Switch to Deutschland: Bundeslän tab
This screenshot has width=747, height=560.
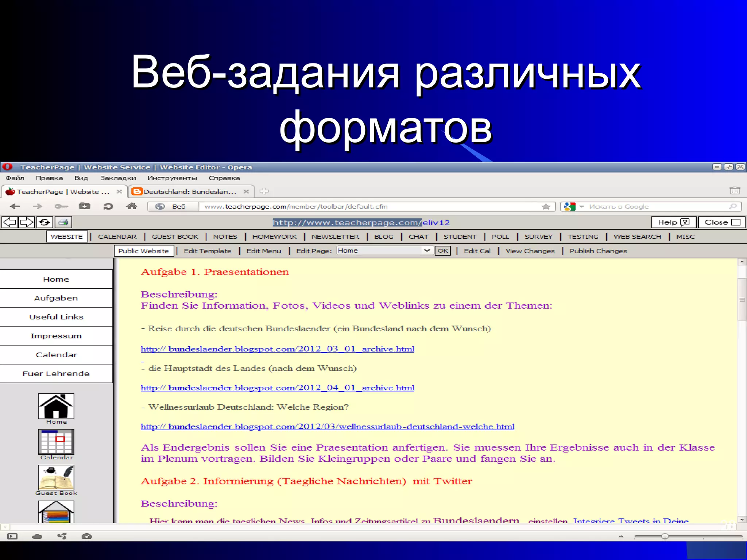click(191, 191)
